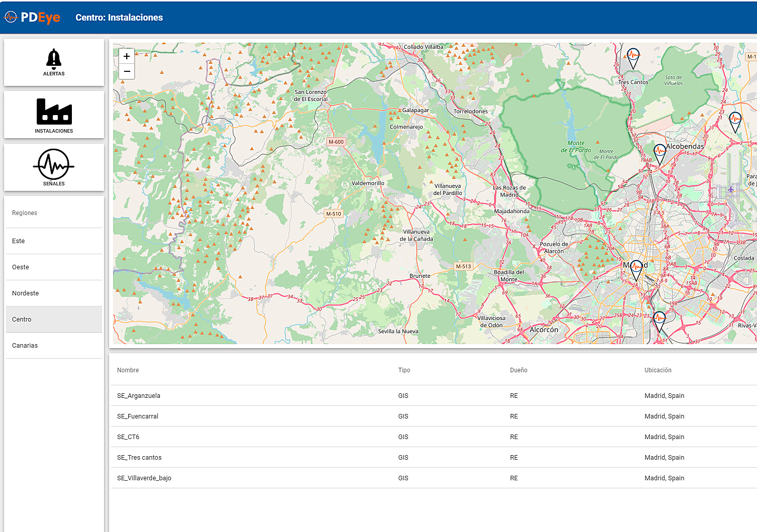Click RE owner in SE_CT6 row
757x532 pixels.
[x=514, y=437]
